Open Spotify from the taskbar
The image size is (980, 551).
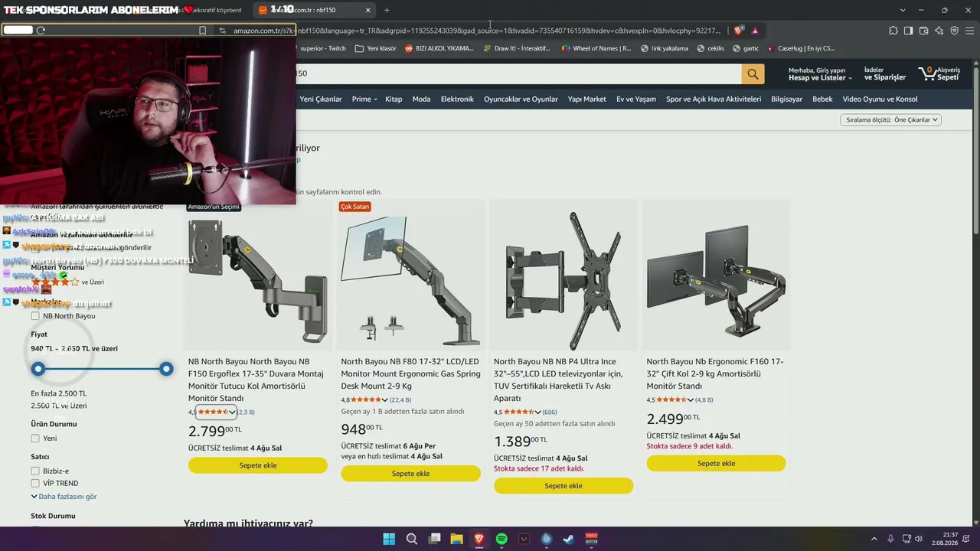(501, 539)
